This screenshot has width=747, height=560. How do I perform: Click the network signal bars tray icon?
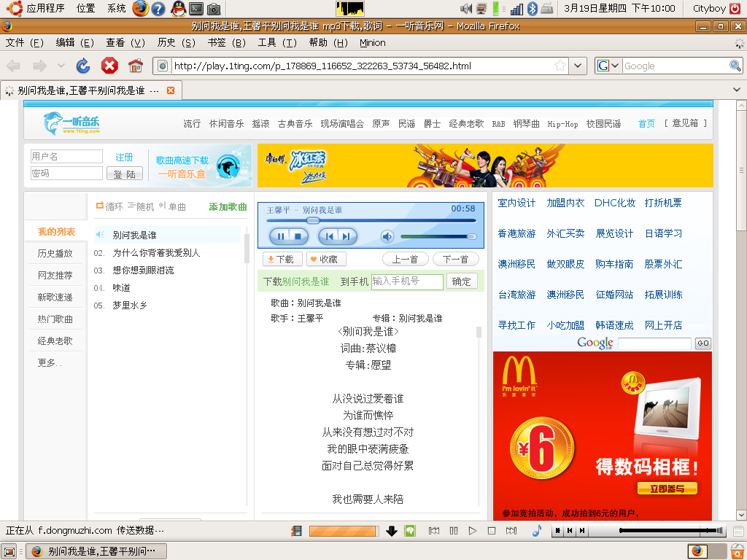point(517,9)
